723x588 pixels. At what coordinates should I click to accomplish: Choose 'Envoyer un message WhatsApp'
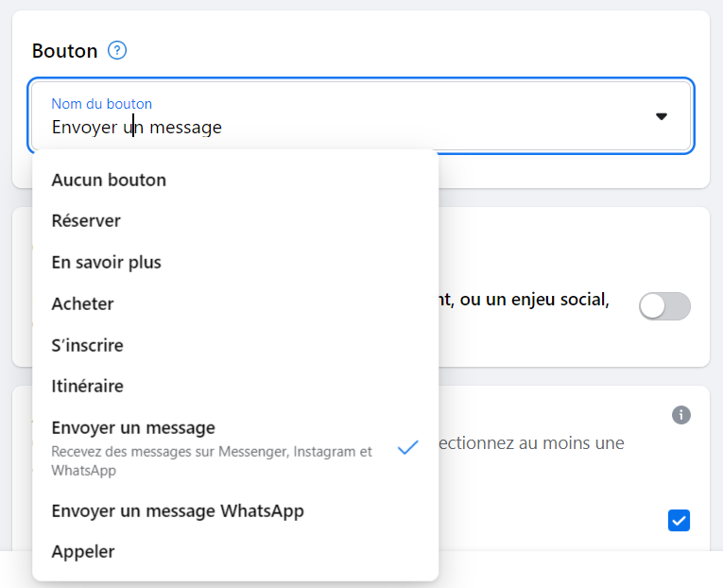click(178, 510)
